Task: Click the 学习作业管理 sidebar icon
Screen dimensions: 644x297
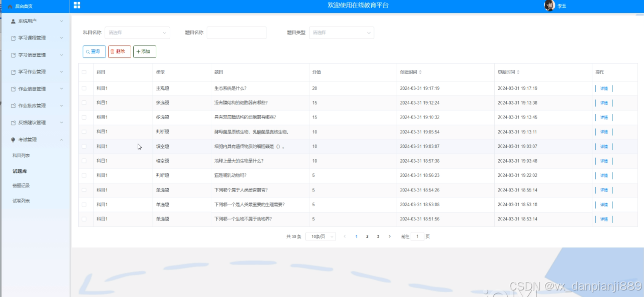Action: click(x=13, y=72)
